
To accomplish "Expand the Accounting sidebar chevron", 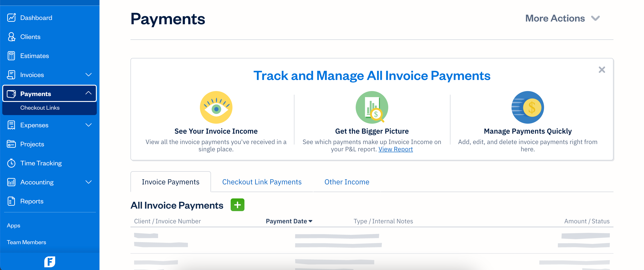I will pyautogui.click(x=88, y=182).
